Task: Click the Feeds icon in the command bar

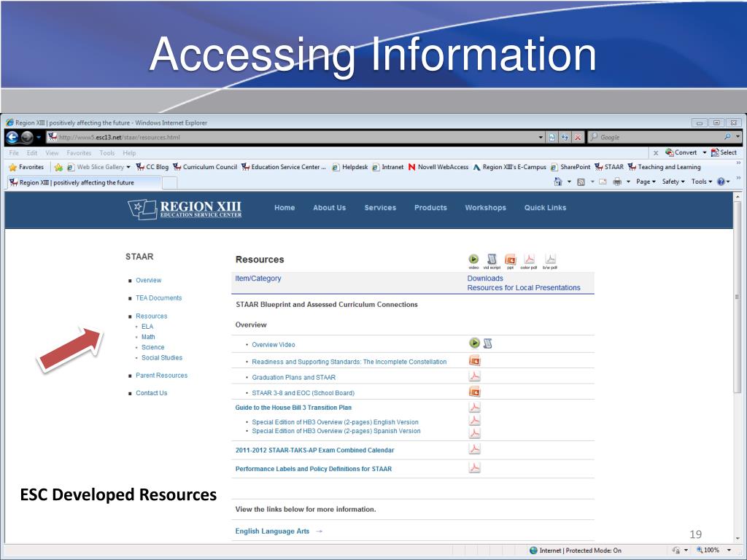Action: 581,182
